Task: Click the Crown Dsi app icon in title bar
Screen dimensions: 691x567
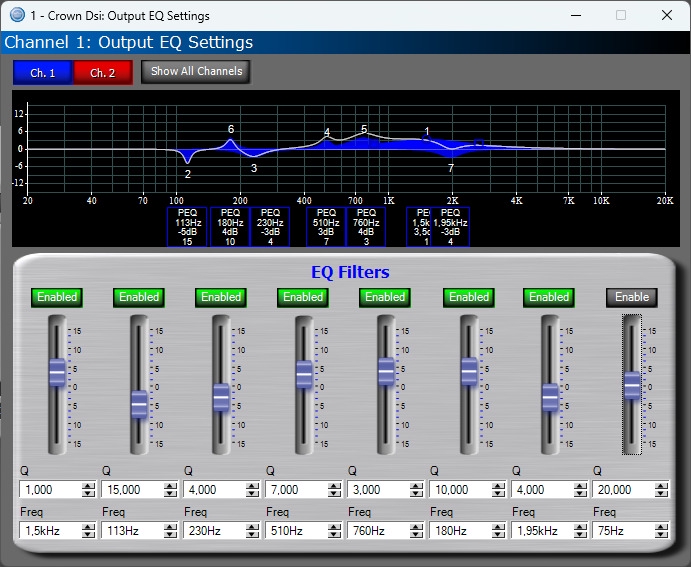Action: point(17,15)
